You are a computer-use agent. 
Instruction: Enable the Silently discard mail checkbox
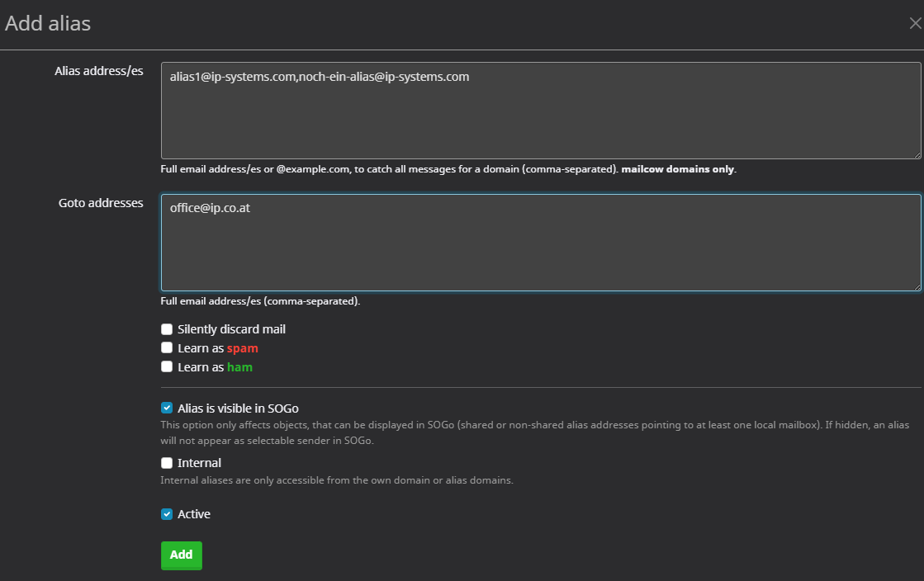pyautogui.click(x=167, y=329)
